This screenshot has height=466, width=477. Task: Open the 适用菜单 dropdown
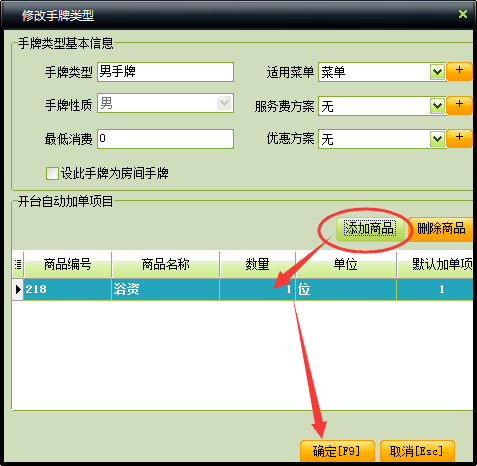tap(437, 72)
